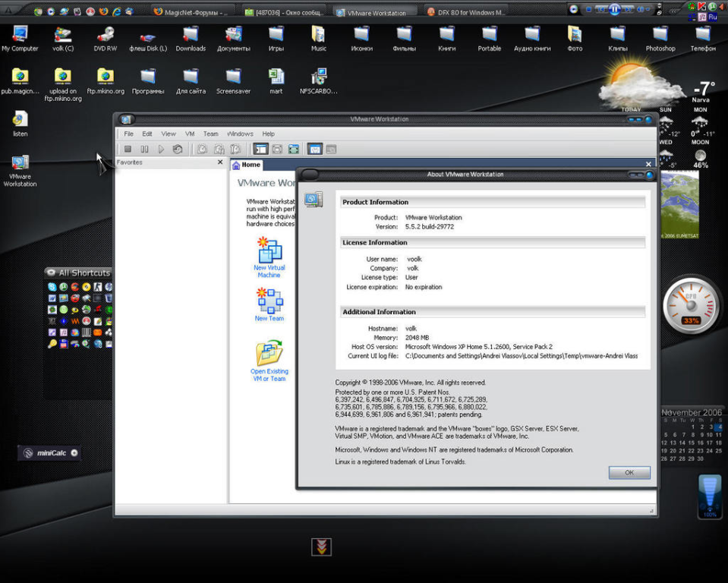Expand the miniCalc widget arrow
Image resolution: width=728 pixels, height=583 pixels.
[74, 453]
